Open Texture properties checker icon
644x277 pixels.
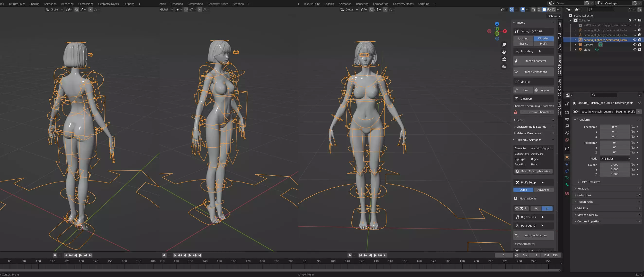pos(567,193)
